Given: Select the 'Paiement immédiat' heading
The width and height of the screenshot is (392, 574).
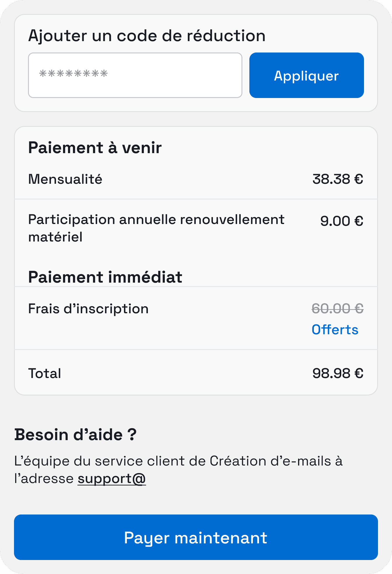Looking at the screenshot, I should click(x=105, y=277).
